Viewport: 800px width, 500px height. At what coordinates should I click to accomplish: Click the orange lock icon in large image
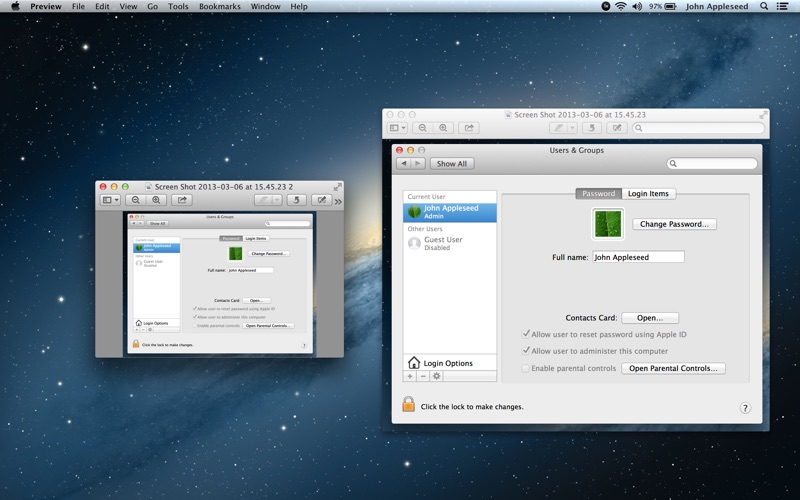(x=409, y=405)
